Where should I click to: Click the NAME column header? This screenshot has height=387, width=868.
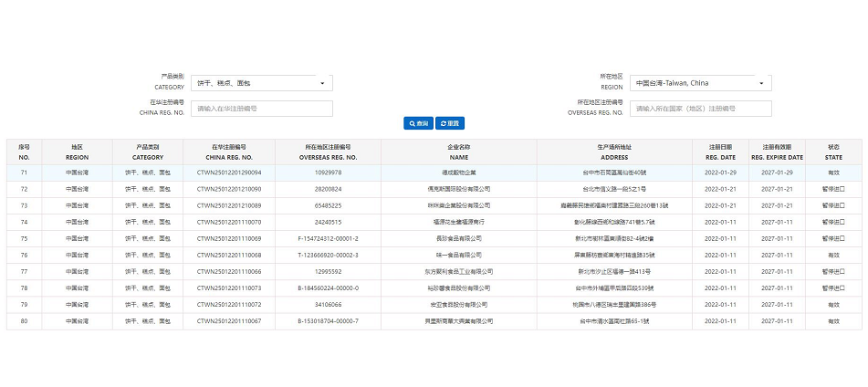(457, 152)
